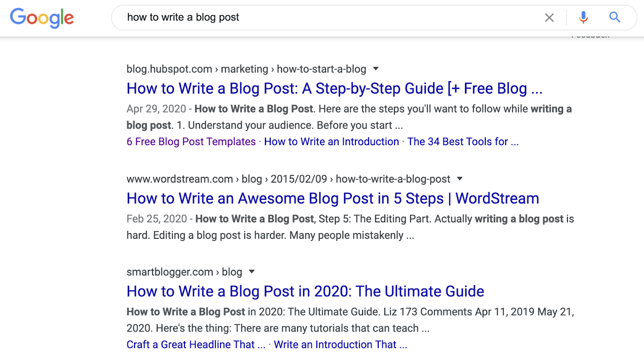Image resolution: width=644 pixels, height=357 pixels.
Task: Click inside the search box query text
Action: [183, 17]
